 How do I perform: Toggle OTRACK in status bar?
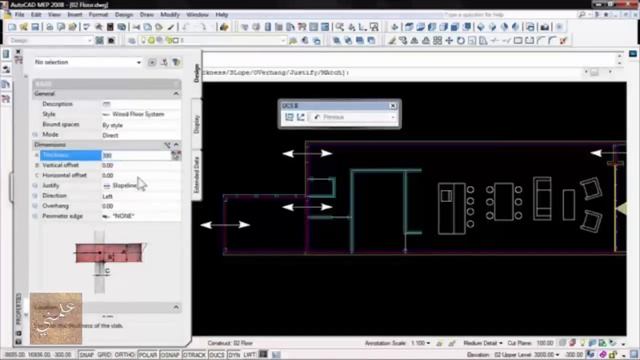coord(194,355)
